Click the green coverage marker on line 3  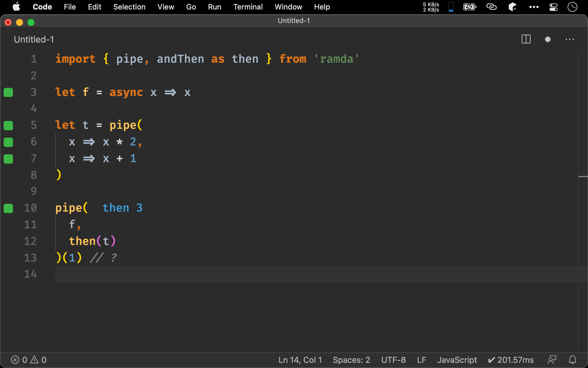click(x=8, y=92)
